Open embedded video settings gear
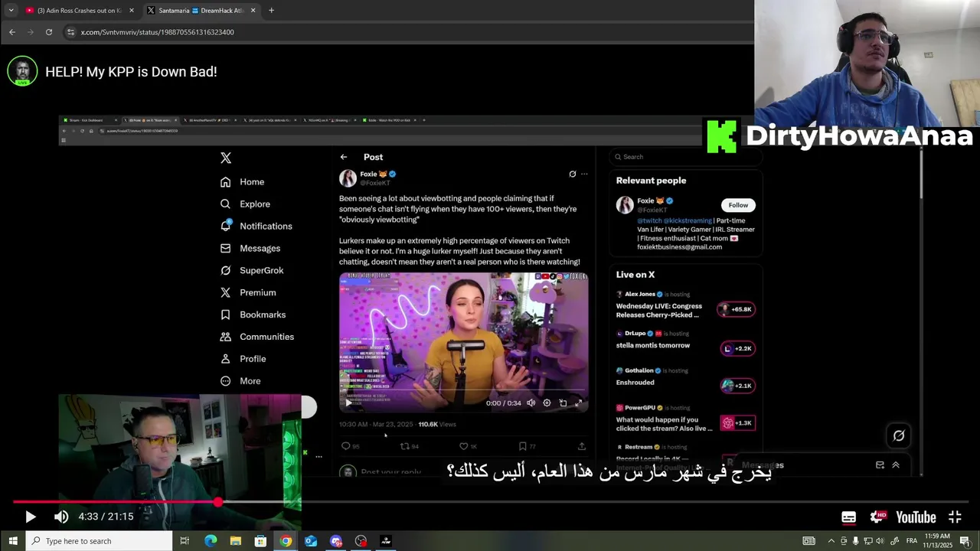 [x=547, y=403]
